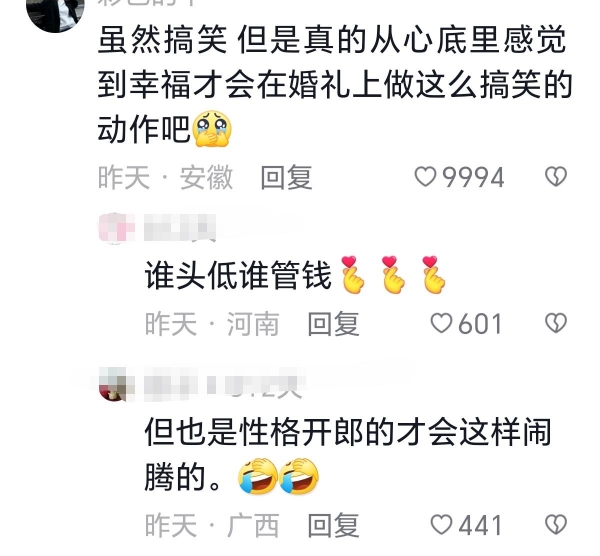This screenshot has width=600, height=556.
Task: Like the Guangxi reply with 441 likes
Action: 441,524
